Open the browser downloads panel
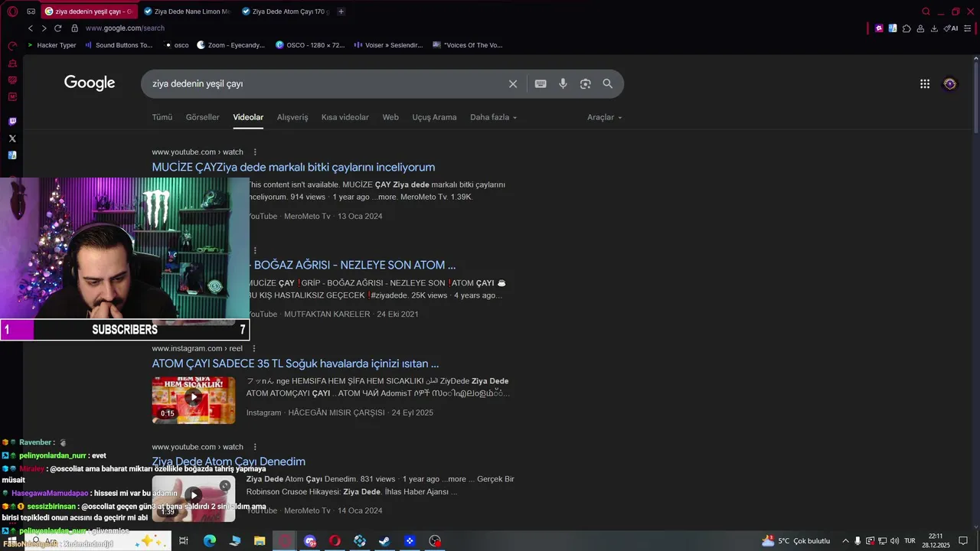Screen dimensions: 980x551 [x=934, y=28]
